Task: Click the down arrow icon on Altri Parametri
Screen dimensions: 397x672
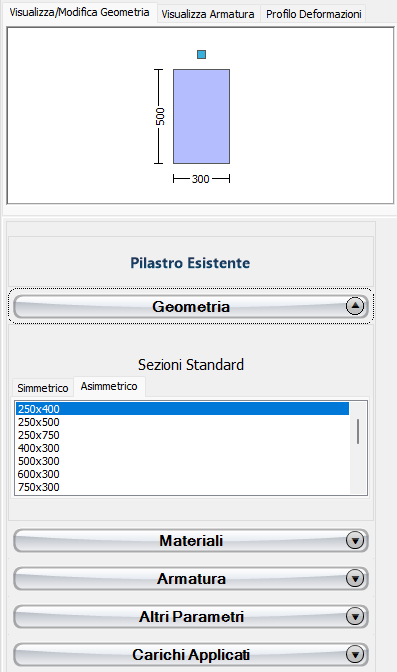Action: [x=355, y=616]
